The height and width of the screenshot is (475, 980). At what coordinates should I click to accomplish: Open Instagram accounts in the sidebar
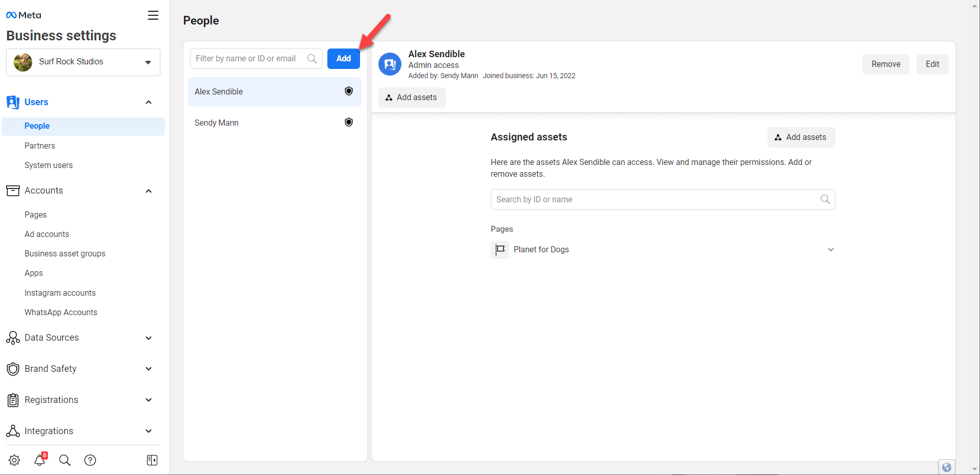[60, 293]
